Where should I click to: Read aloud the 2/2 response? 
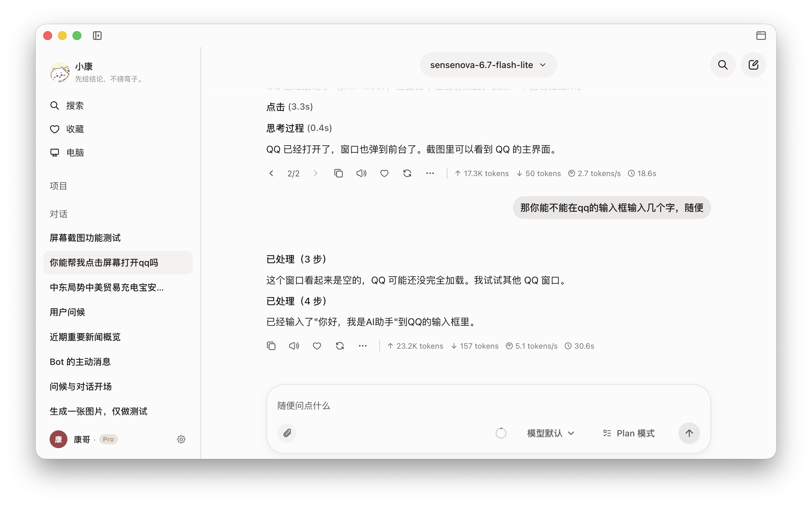click(x=361, y=173)
